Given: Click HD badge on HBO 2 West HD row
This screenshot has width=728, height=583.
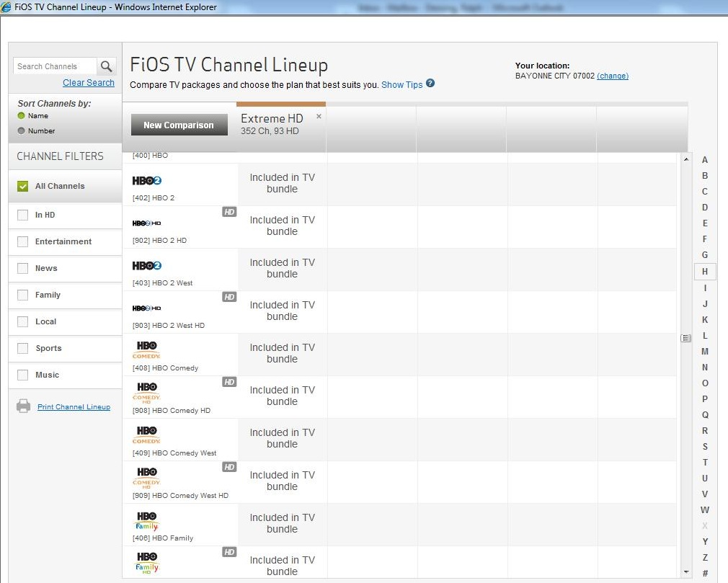Looking at the screenshot, I should (229, 297).
